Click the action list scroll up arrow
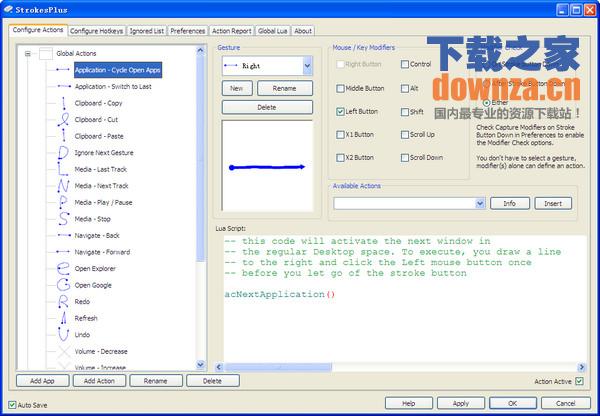Screen dimensions: 600x416 [201, 50]
